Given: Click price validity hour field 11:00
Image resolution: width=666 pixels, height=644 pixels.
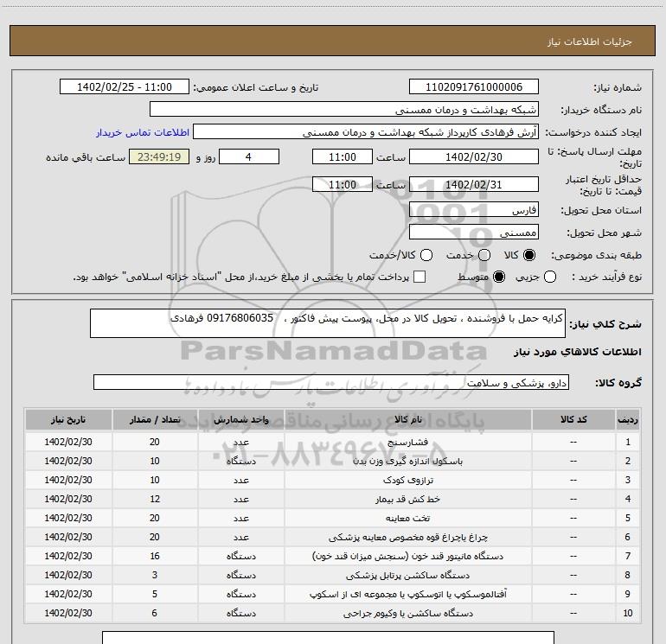Looking at the screenshot, I should (343, 184).
